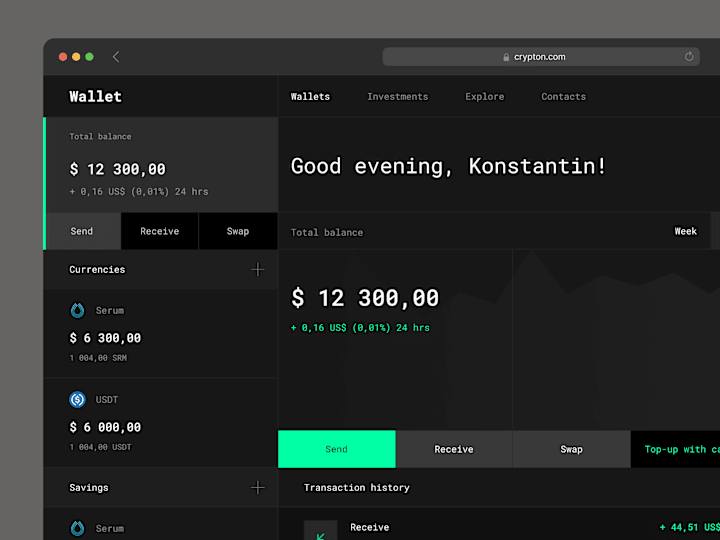Screen dimensions: 720x540
Task: Click Swap button below balance chart
Action: point(571,449)
